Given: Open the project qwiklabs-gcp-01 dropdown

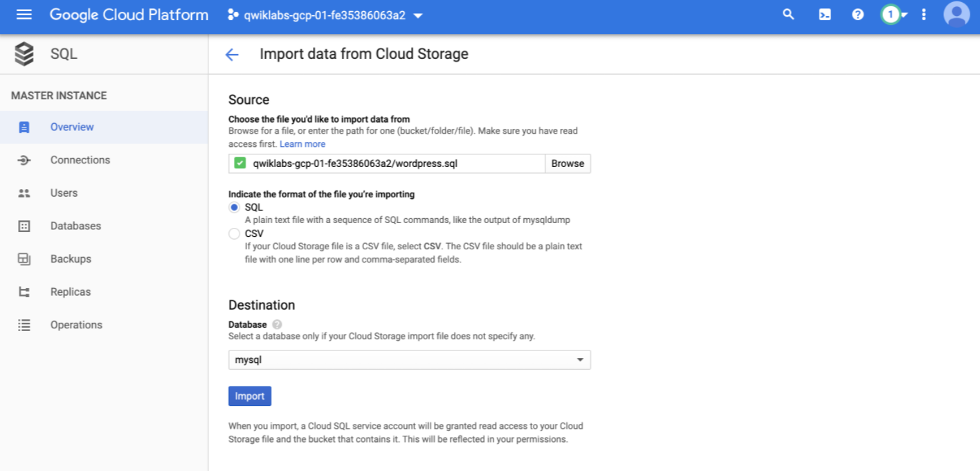Looking at the screenshot, I should click(x=325, y=15).
